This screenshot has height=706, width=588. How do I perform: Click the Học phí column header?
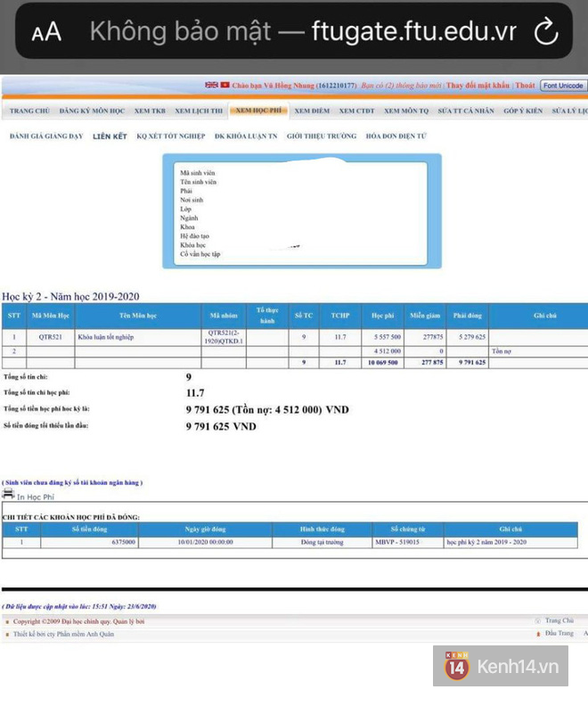[x=383, y=316]
